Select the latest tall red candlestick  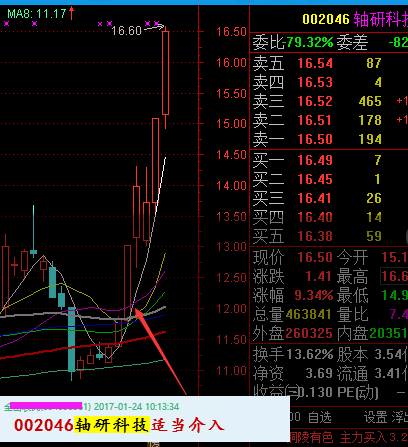click(x=165, y=73)
